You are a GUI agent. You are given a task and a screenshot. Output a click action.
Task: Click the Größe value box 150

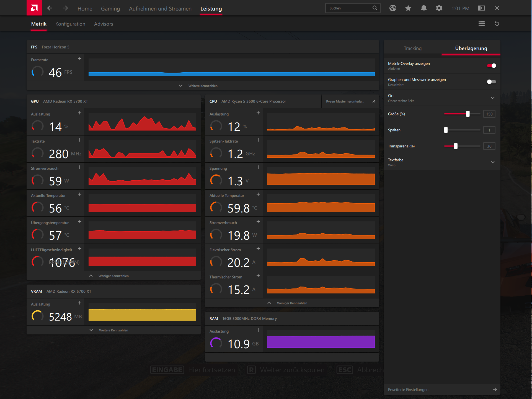489,114
